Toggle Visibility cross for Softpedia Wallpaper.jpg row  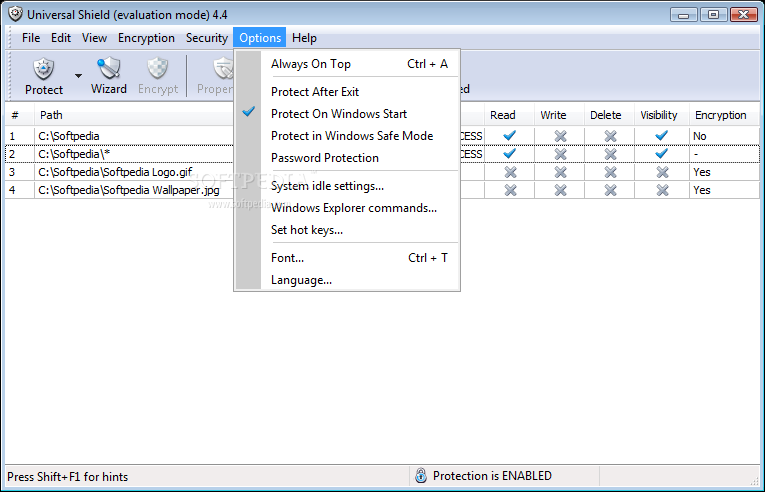(x=662, y=190)
